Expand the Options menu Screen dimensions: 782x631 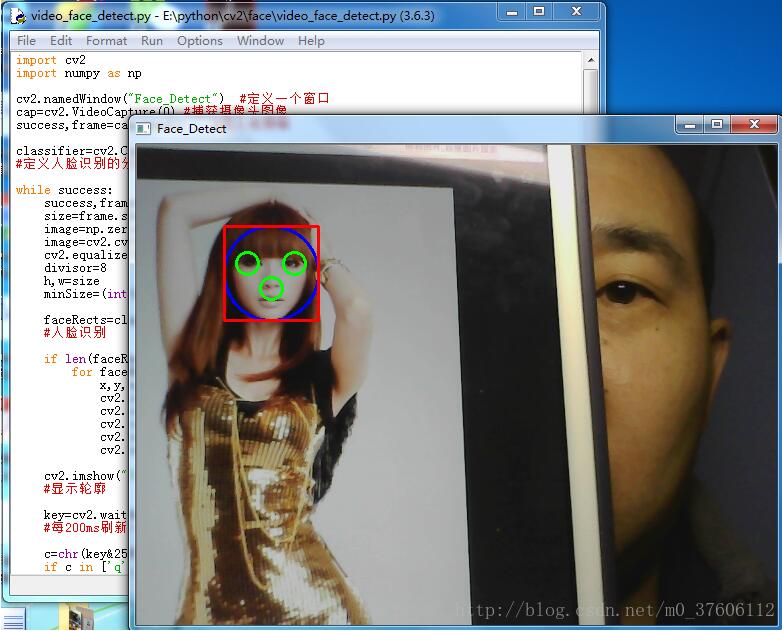tap(200, 41)
